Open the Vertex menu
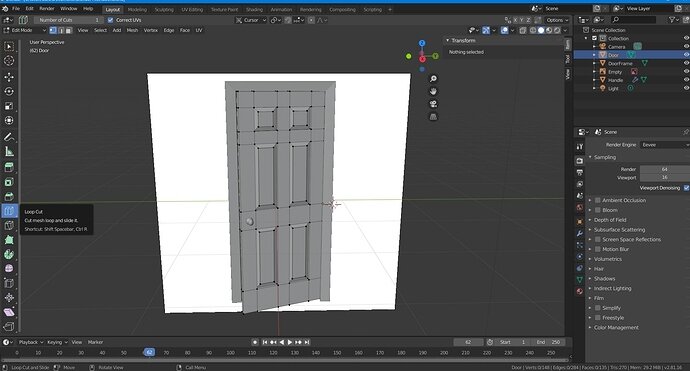This screenshot has width=690, height=371. pyautogui.click(x=150, y=30)
